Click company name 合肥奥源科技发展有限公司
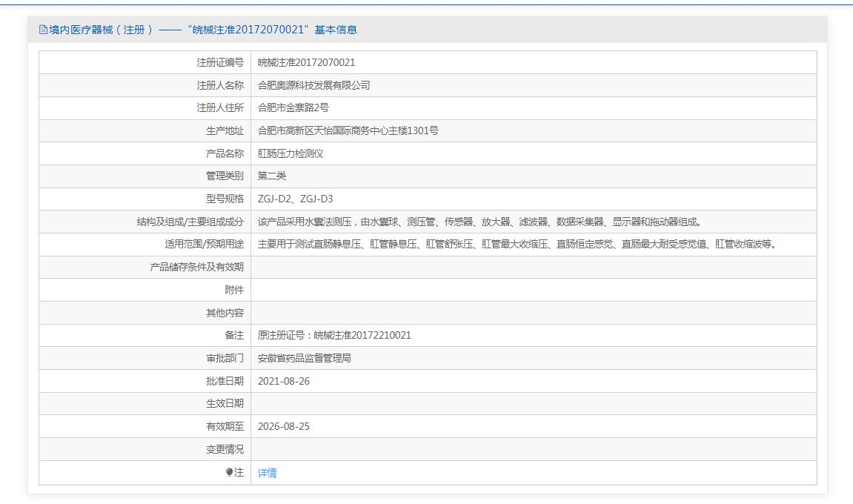 [314, 85]
